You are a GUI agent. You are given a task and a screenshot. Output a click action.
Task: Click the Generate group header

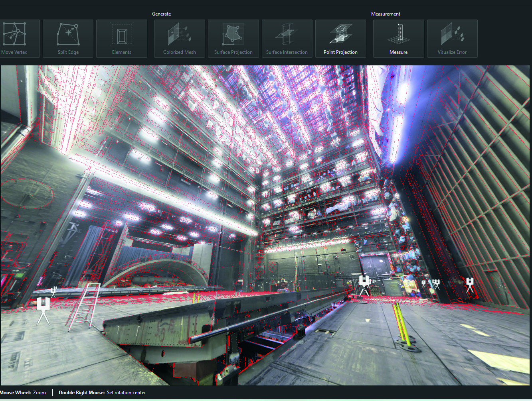pyautogui.click(x=162, y=14)
